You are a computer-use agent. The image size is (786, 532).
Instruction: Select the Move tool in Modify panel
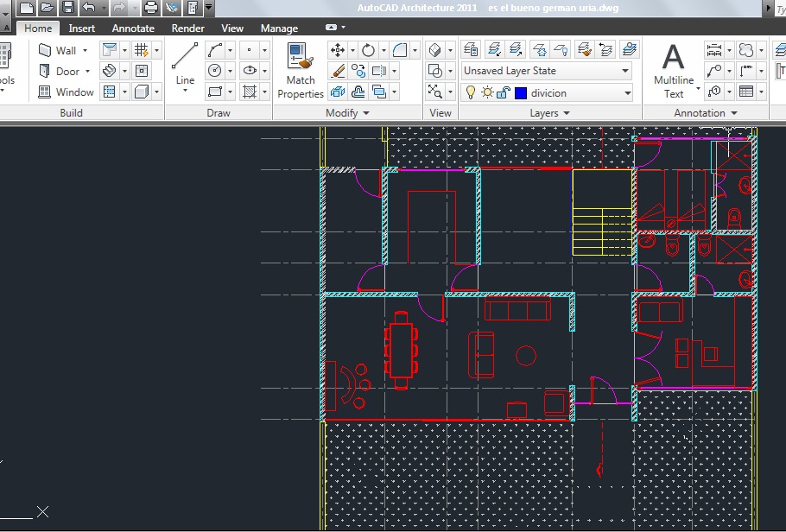point(338,50)
